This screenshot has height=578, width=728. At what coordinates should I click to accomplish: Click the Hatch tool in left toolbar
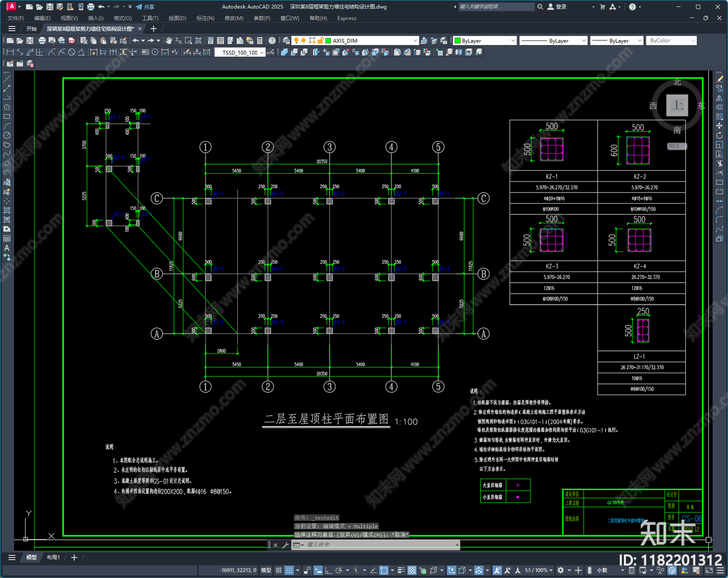coord(7,210)
